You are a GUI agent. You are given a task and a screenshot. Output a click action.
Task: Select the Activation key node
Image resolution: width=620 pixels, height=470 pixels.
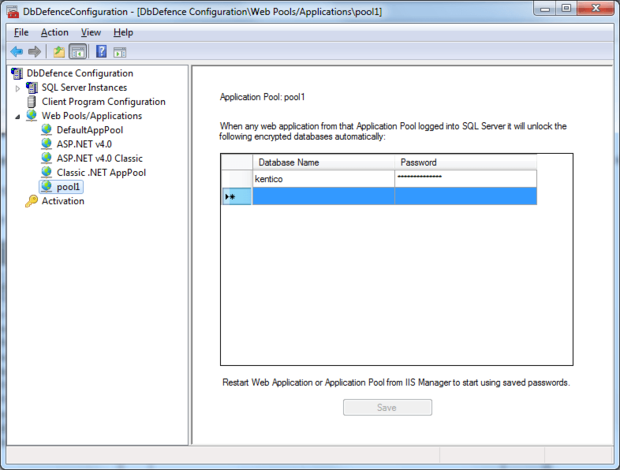click(62, 201)
